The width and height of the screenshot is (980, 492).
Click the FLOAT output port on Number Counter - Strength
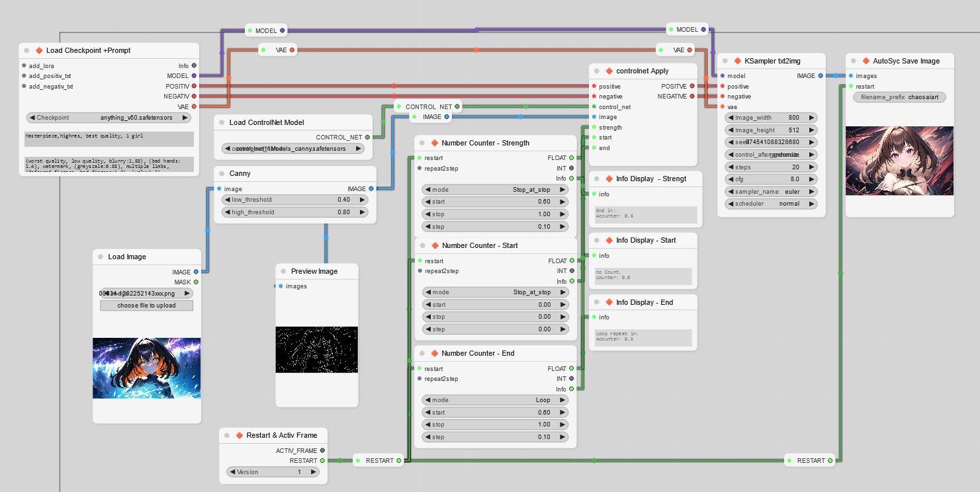(572, 158)
